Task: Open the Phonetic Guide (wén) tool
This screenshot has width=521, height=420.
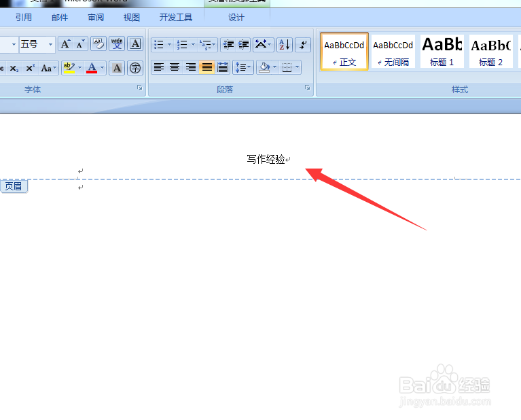Action: click(x=117, y=44)
